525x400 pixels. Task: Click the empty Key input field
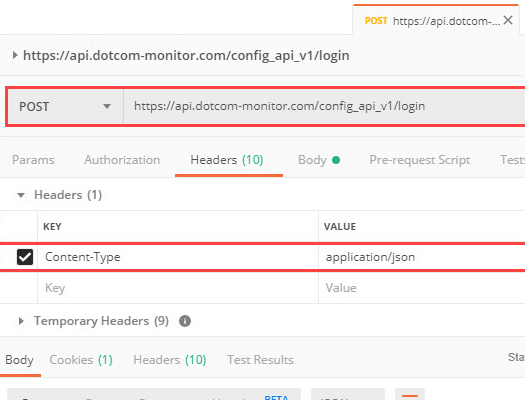coord(178,288)
